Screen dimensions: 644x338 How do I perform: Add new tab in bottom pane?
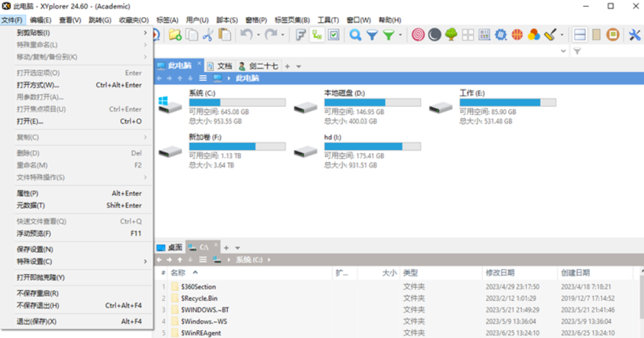(226, 248)
